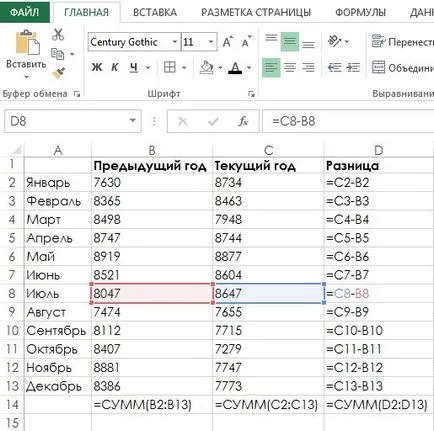Increase cell indent

(x=353, y=68)
